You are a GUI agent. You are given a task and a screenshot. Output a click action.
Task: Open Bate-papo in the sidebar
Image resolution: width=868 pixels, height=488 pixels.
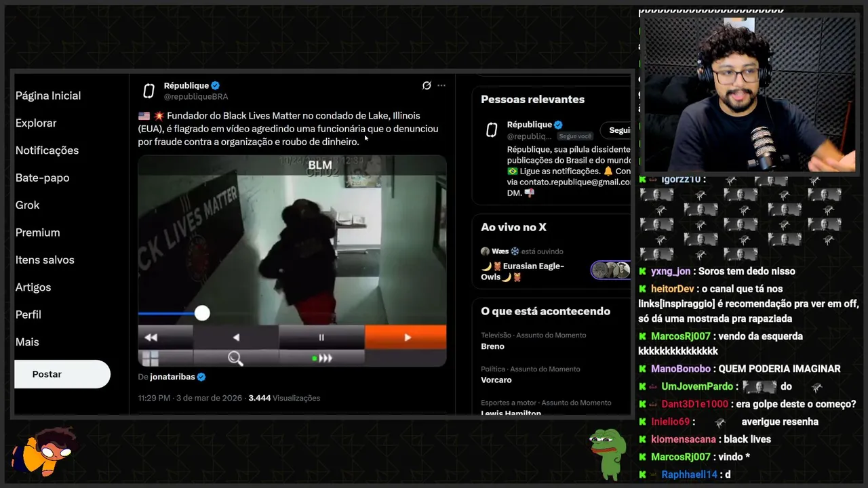(x=42, y=178)
